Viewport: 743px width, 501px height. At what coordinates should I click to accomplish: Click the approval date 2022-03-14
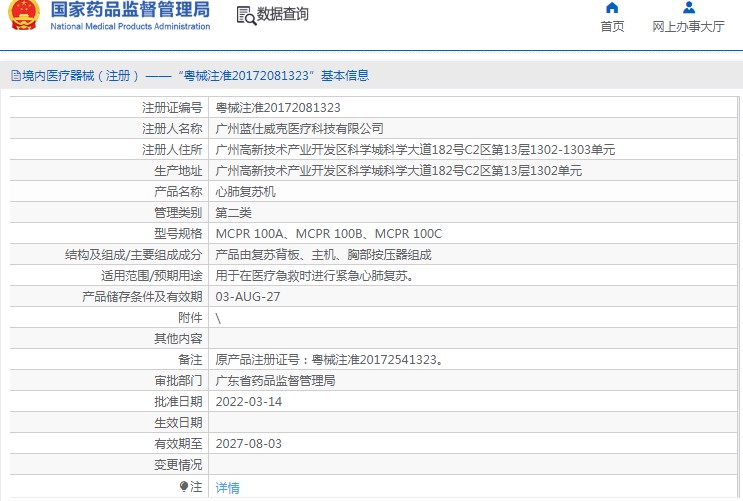click(247, 402)
